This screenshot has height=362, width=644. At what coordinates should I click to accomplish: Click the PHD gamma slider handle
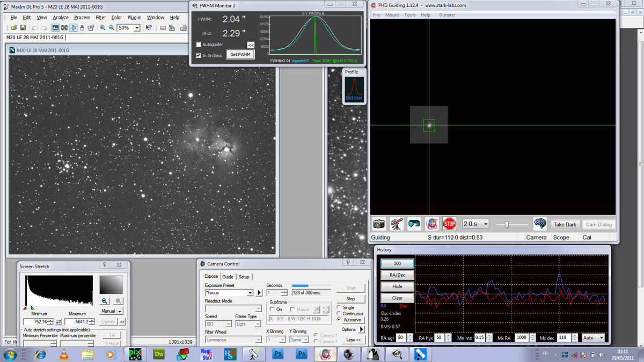coord(506,225)
